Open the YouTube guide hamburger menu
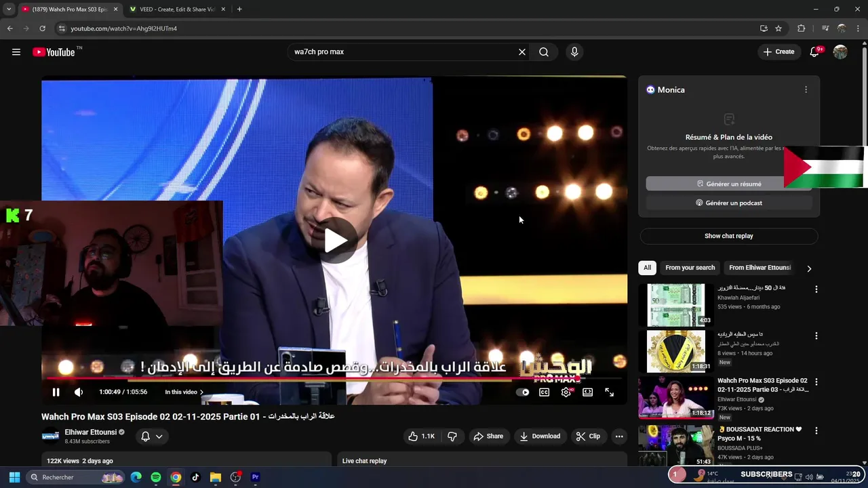Screen dimensions: 868x488 pos(16,52)
